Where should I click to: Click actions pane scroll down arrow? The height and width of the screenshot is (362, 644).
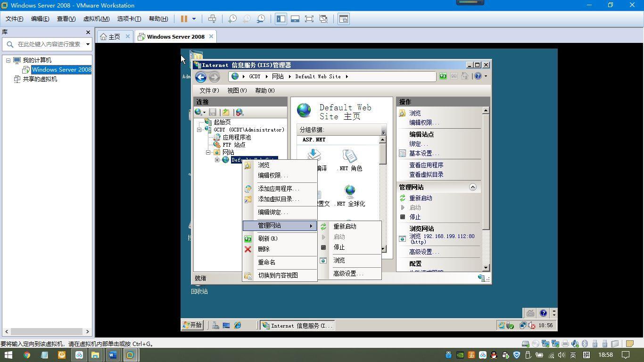486,268
